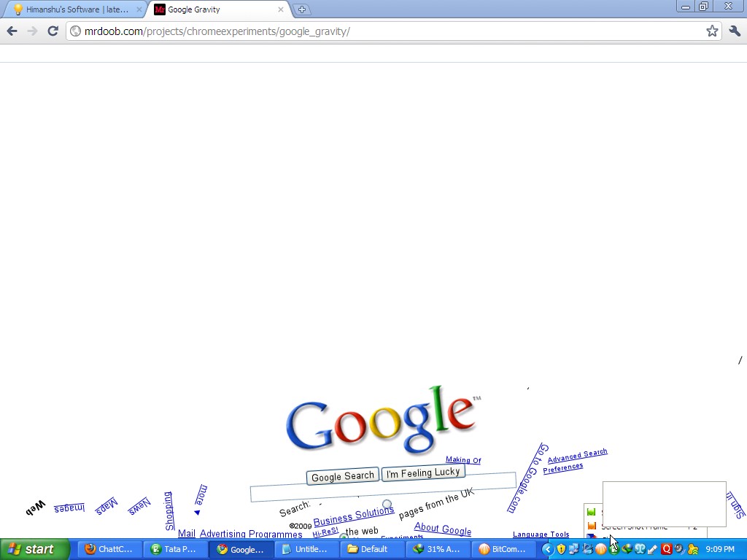The height and width of the screenshot is (560, 747).
Task: Click the download manager globe tray icon
Action: point(627,550)
